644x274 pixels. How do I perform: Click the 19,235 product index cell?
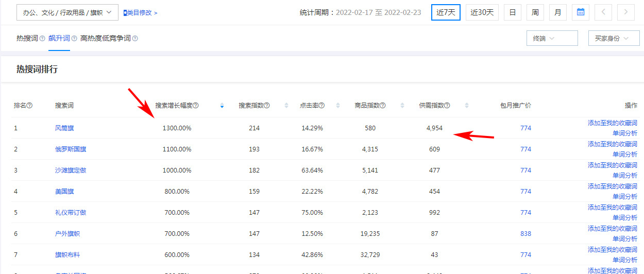(370, 234)
